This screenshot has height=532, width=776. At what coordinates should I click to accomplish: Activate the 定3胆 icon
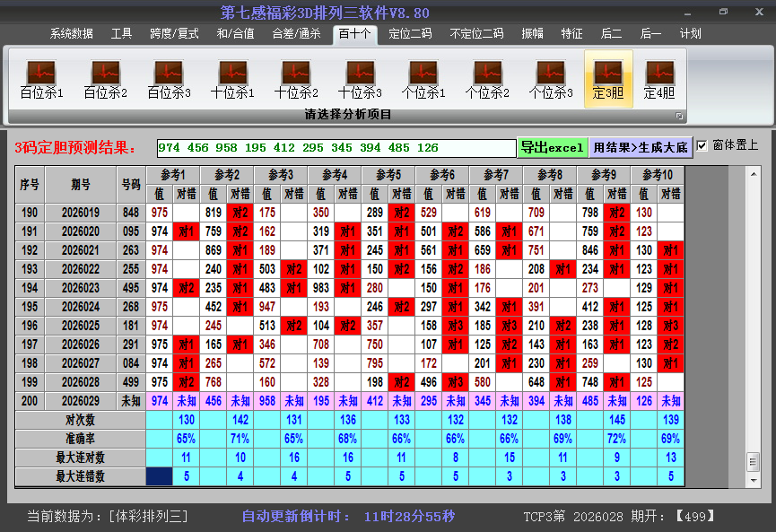608,79
